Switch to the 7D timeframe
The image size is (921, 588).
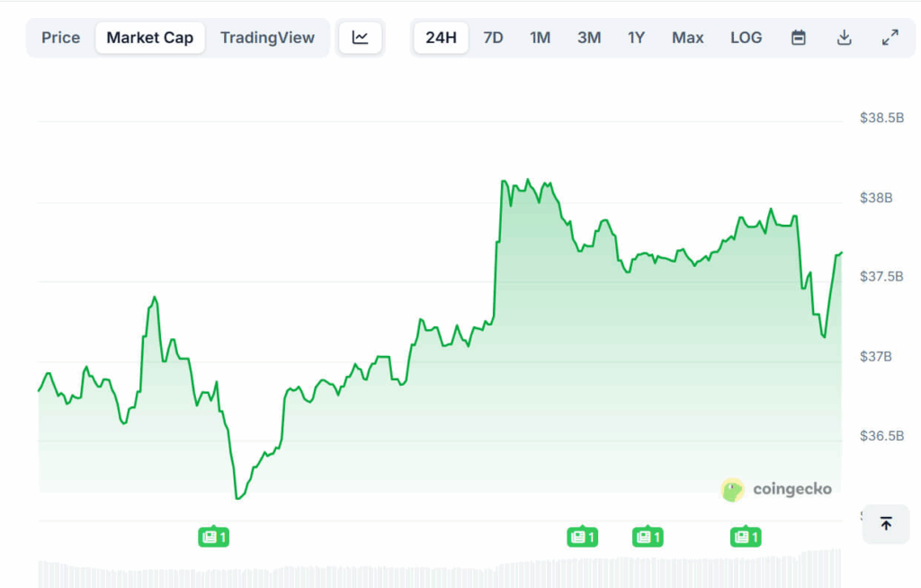tap(493, 37)
